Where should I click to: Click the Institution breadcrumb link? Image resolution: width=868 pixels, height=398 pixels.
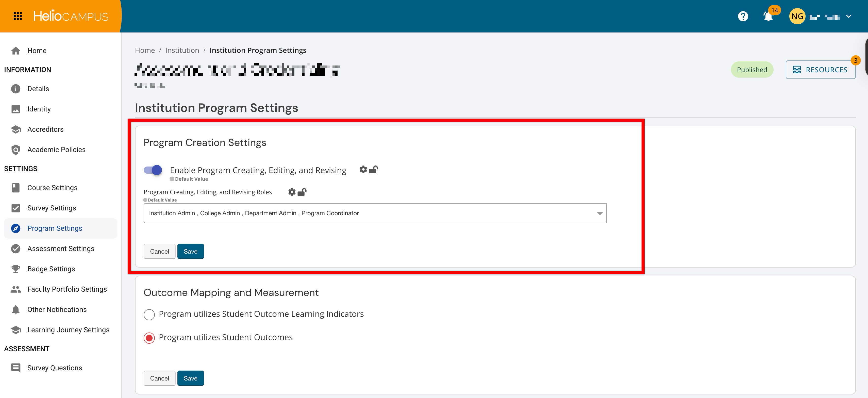(182, 50)
